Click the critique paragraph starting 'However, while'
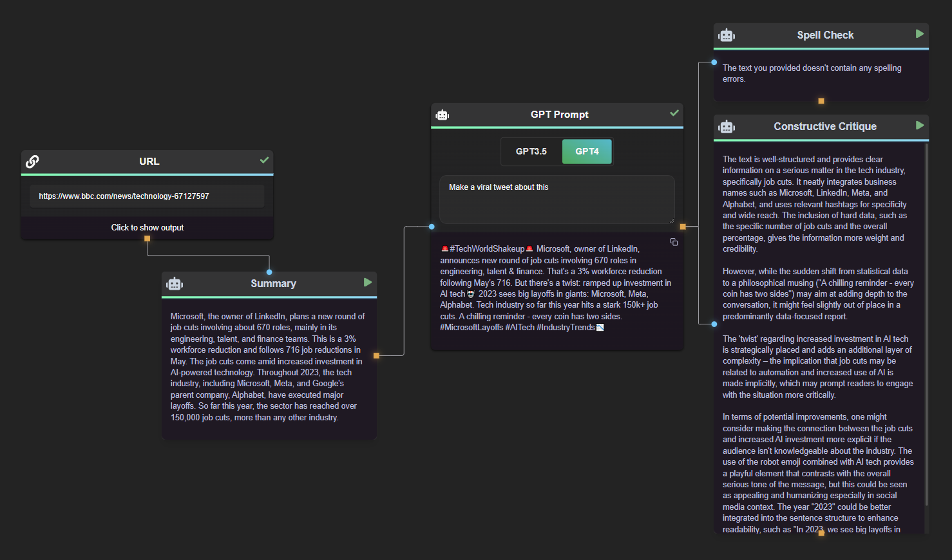The height and width of the screenshot is (560, 952). click(818, 294)
